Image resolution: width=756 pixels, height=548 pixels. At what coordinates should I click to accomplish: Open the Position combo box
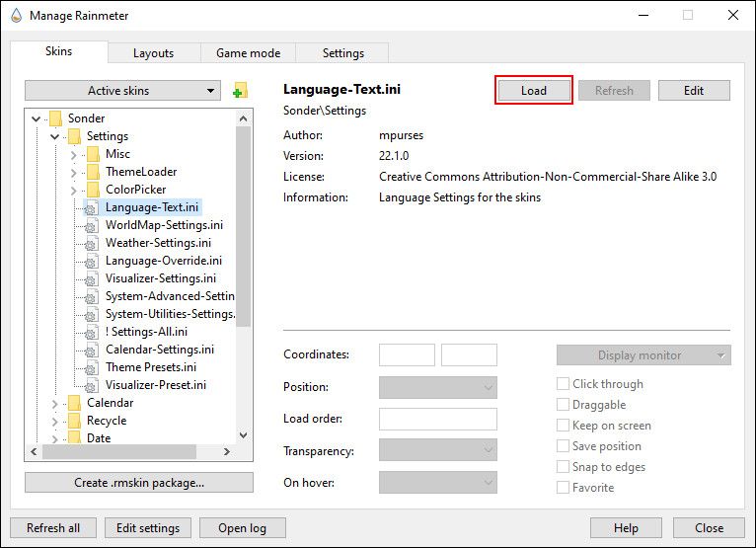pyautogui.click(x=438, y=387)
